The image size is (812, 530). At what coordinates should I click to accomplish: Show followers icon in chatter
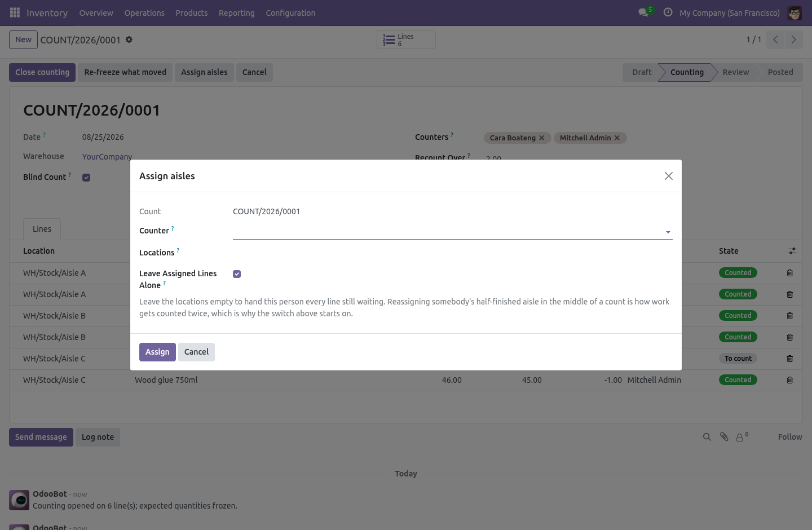click(742, 437)
